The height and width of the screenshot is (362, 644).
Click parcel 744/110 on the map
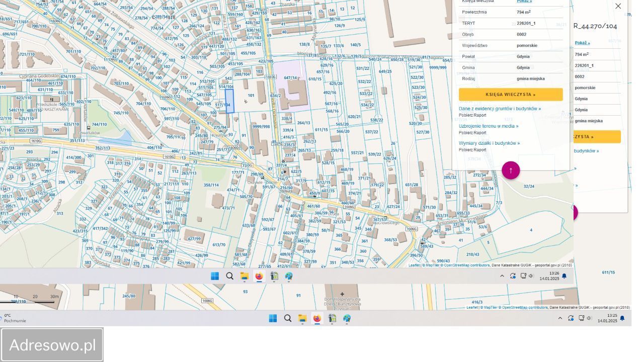(x=99, y=124)
